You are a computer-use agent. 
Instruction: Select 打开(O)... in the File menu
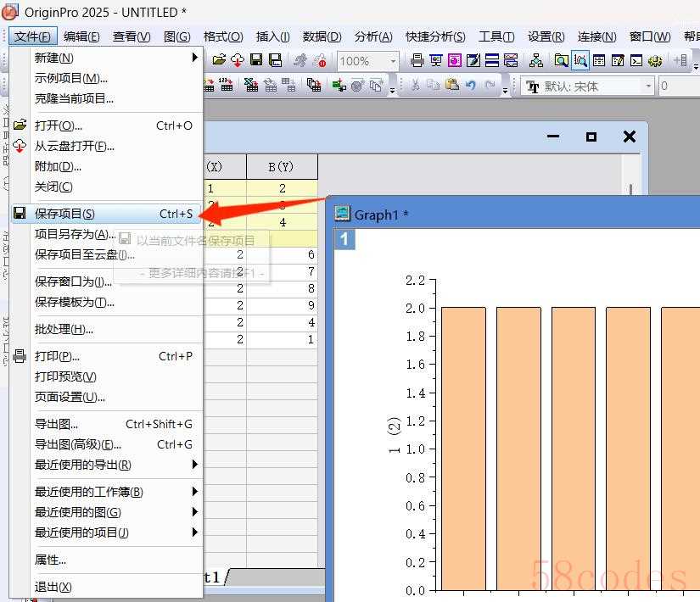point(106,125)
